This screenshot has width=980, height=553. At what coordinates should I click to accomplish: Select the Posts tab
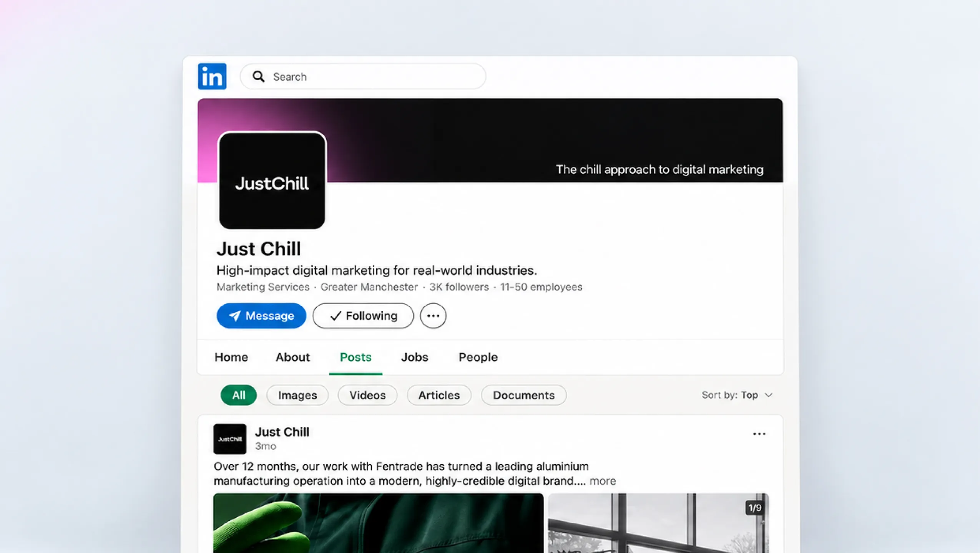coord(356,357)
